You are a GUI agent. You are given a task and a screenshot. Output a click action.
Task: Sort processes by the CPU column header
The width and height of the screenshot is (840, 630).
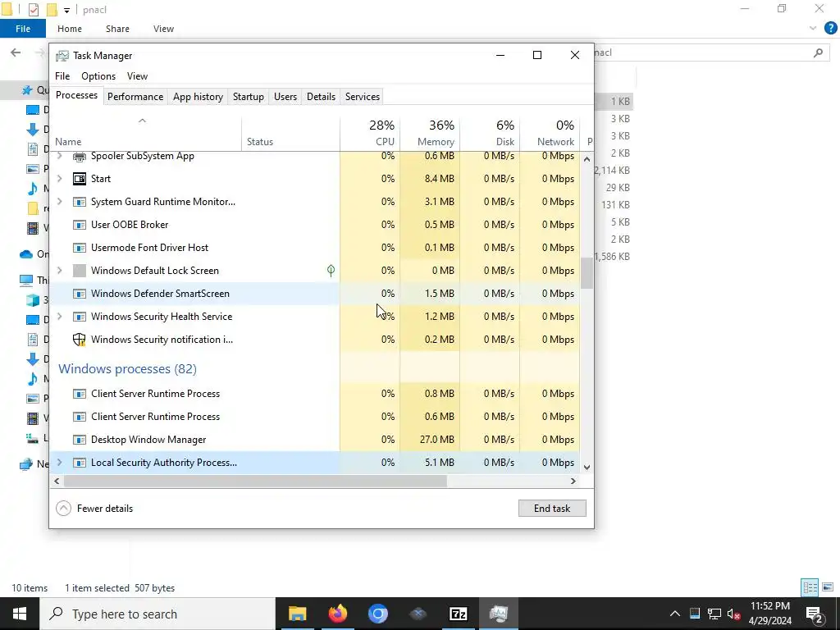(x=370, y=134)
